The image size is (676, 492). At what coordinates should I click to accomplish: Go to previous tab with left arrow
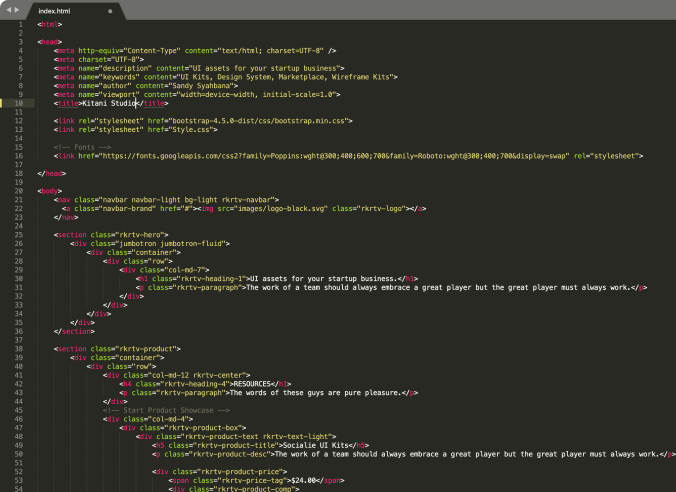[x=9, y=10]
